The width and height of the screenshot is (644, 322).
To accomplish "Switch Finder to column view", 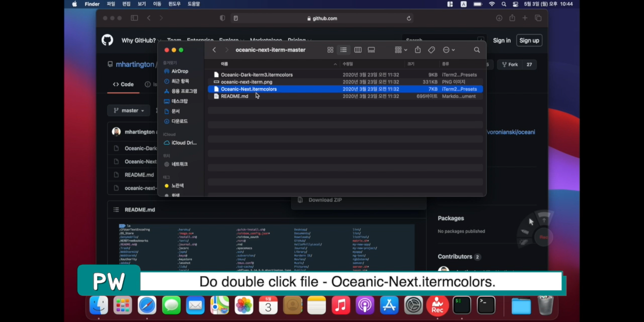I will pyautogui.click(x=358, y=50).
